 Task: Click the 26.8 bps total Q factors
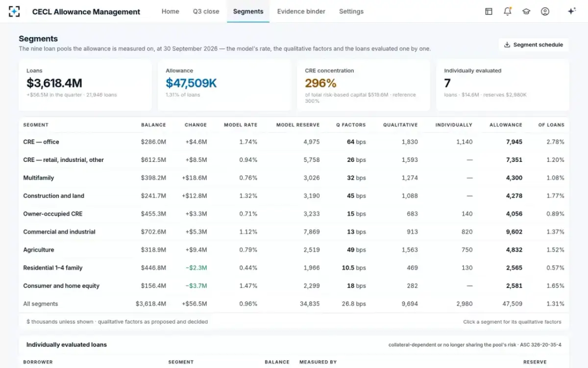point(354,304)
